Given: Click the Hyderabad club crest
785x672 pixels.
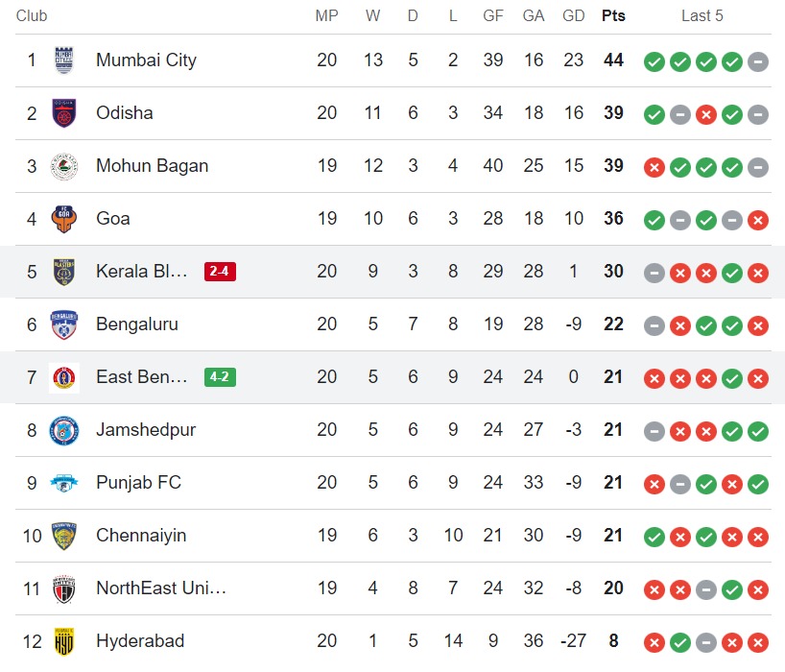Looking at the screenshot, I should [x=64, y=641].
